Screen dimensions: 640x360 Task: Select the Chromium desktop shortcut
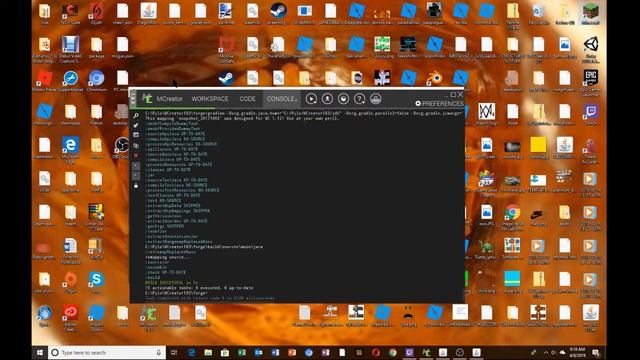[96, 81]
